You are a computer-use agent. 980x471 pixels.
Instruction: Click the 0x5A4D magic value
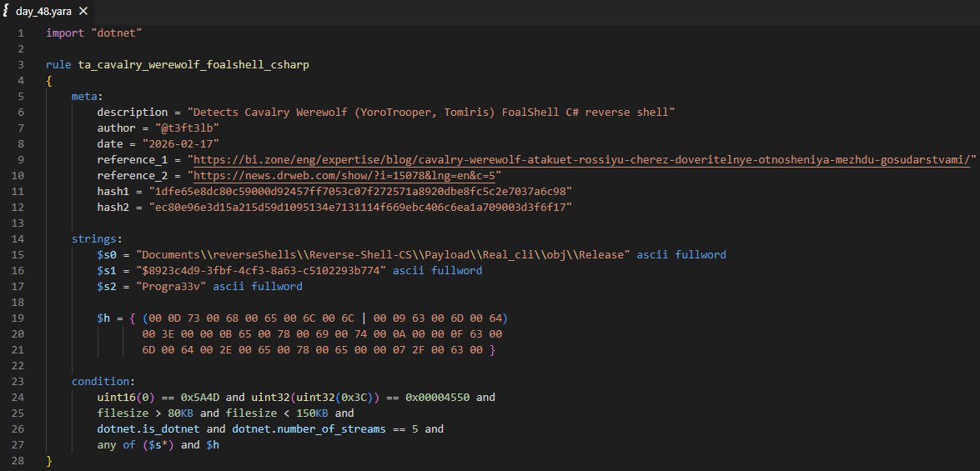pos(200,398)
